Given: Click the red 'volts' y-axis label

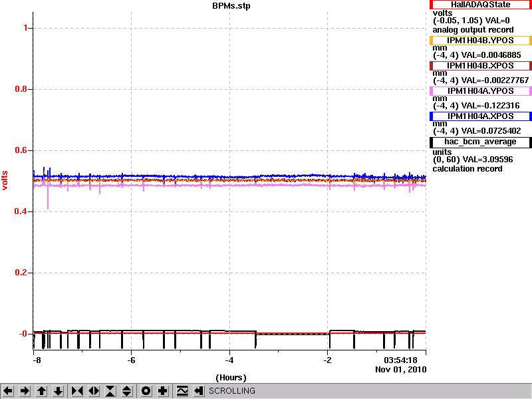Looking at the screenshot, I should (x=5, y=180).
